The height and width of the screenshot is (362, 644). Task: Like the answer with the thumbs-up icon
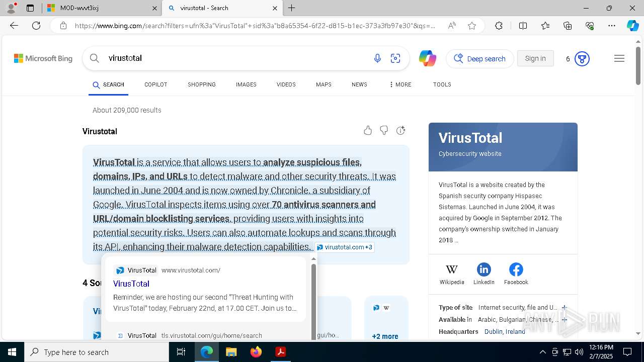(368, 131)
